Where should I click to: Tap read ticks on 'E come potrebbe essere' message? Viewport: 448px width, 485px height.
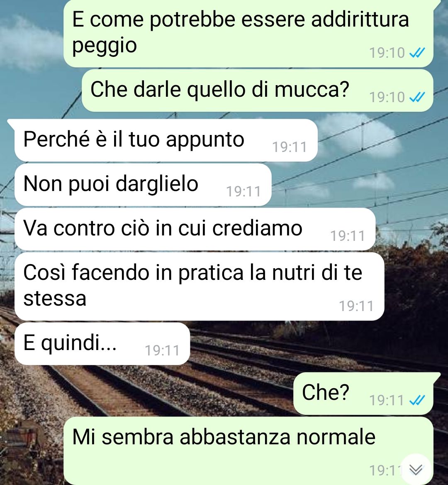pos(417,53)
